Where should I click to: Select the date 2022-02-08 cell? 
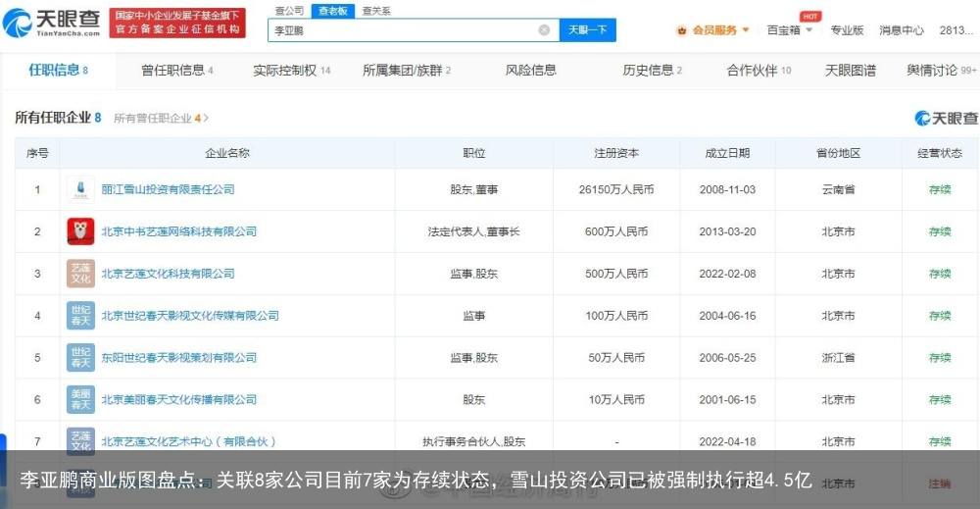[x=727, y=274]
